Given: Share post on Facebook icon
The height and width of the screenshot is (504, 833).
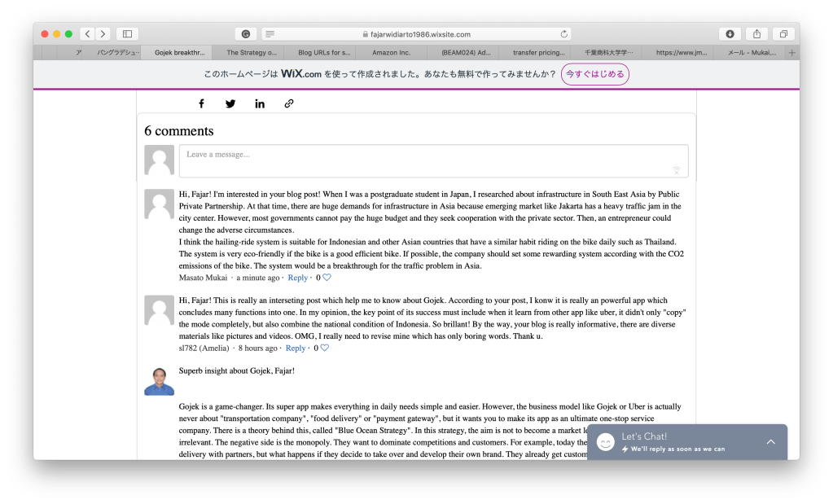Looking at the screenshot, I should pos(201,103).
